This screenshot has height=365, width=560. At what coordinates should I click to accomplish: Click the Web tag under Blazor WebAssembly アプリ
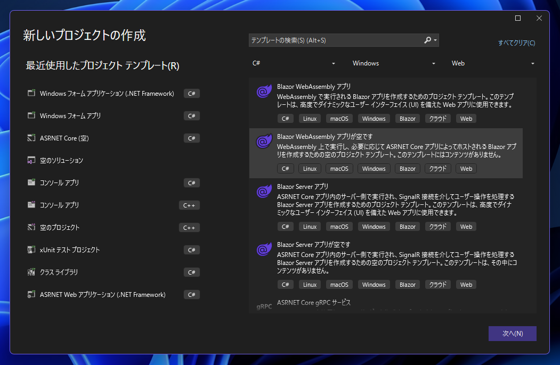point(466,119)
